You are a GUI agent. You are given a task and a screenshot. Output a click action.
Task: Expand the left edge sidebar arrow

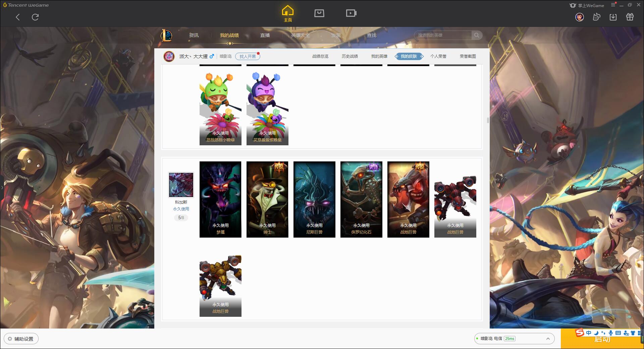pyautogui.click(x=2, y=187)
